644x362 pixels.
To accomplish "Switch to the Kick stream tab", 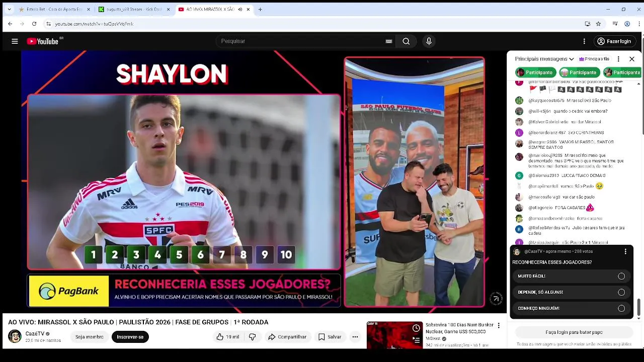I will point(134,9).
